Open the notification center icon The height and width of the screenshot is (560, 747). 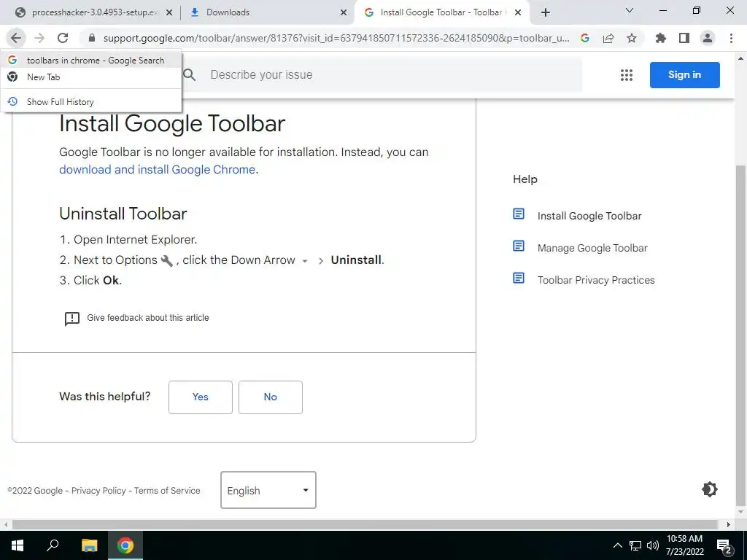point(724,547)
